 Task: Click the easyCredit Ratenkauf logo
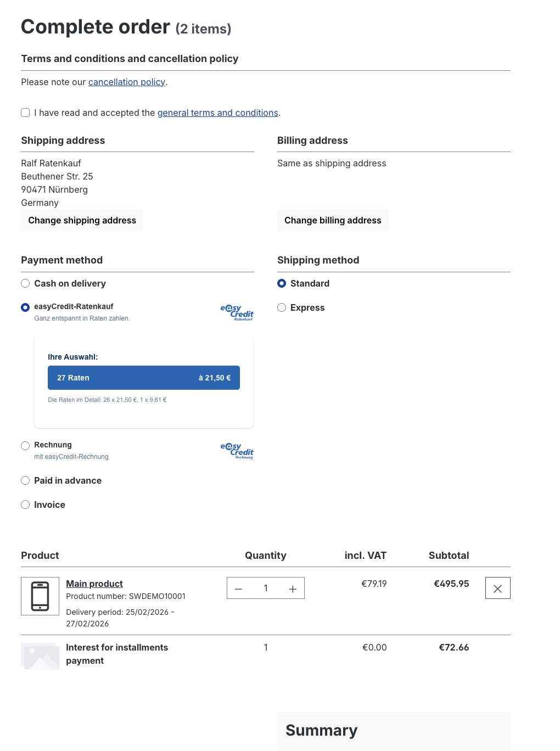237,312
